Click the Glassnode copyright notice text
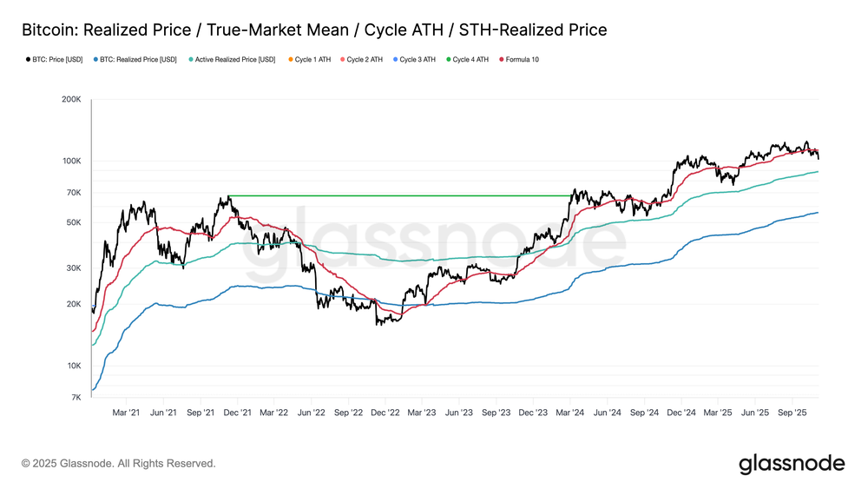Viewport: 868px width, 489px height. point(118,464)
